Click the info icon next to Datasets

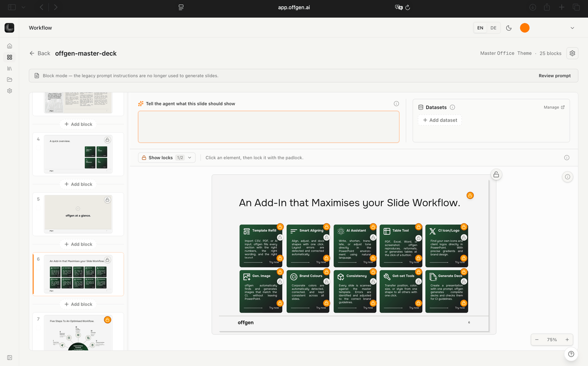click(x=452, y=107)
